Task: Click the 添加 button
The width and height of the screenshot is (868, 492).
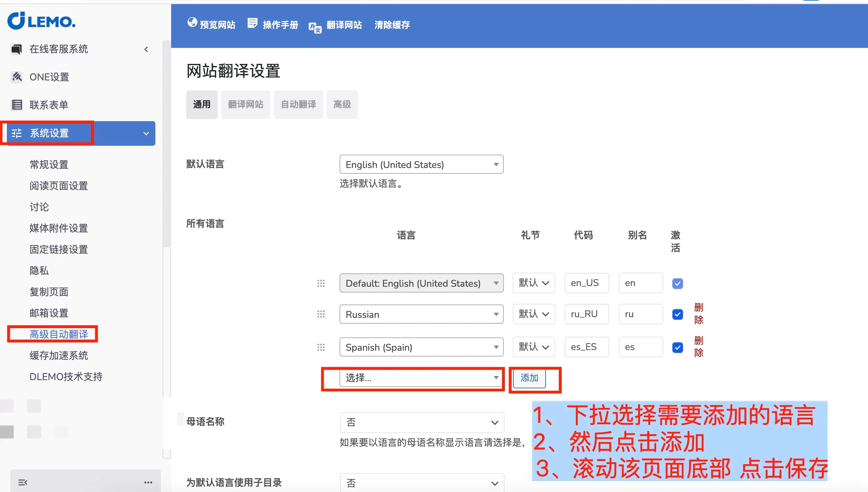Action: pyautogui.click(x=529, y=378)
